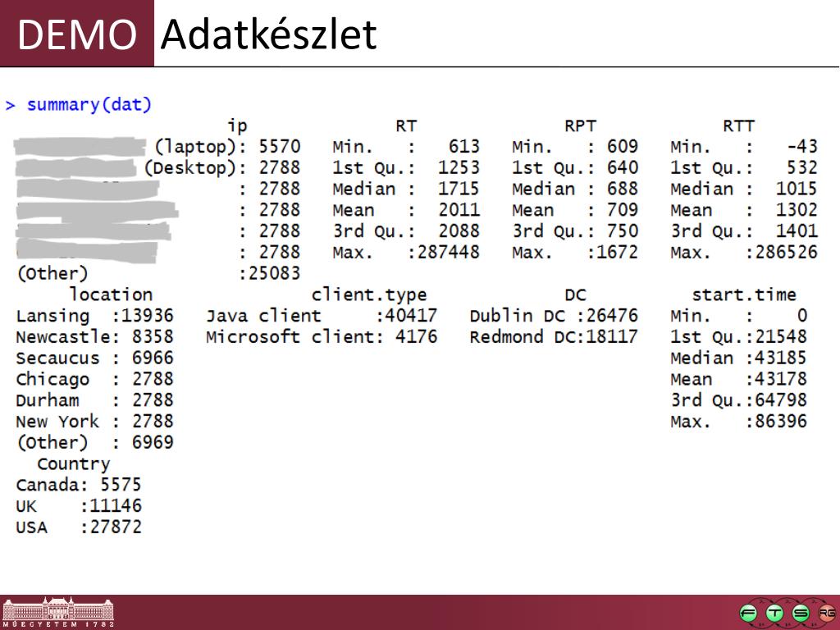Click the green T circle logo
This screenshot has height=630, width=840.
pos(774,614)
